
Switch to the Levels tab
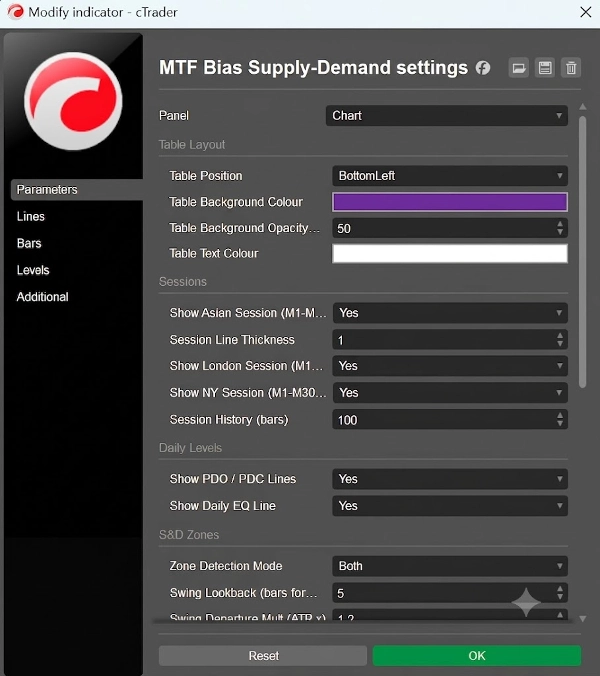[x=33, y=270]
